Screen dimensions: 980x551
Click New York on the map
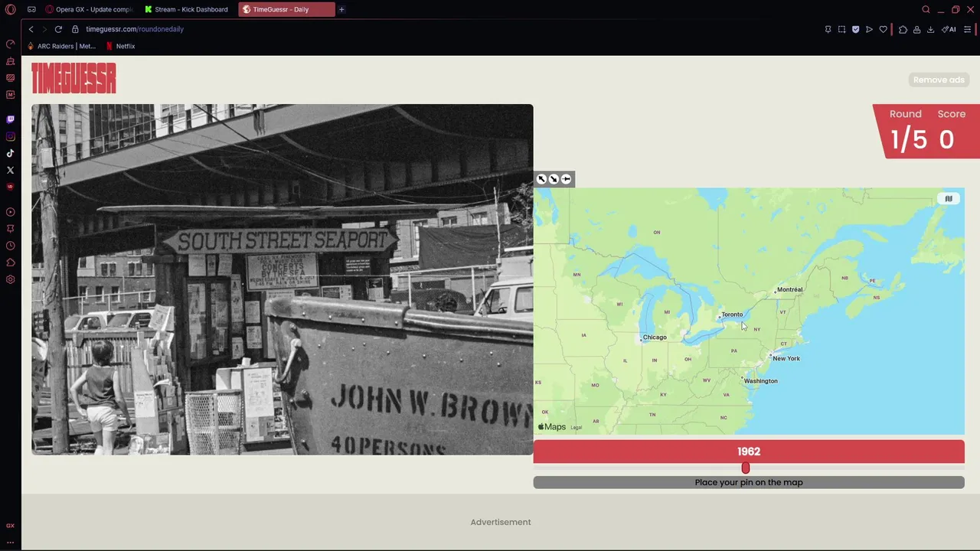(x=786, y=358)
